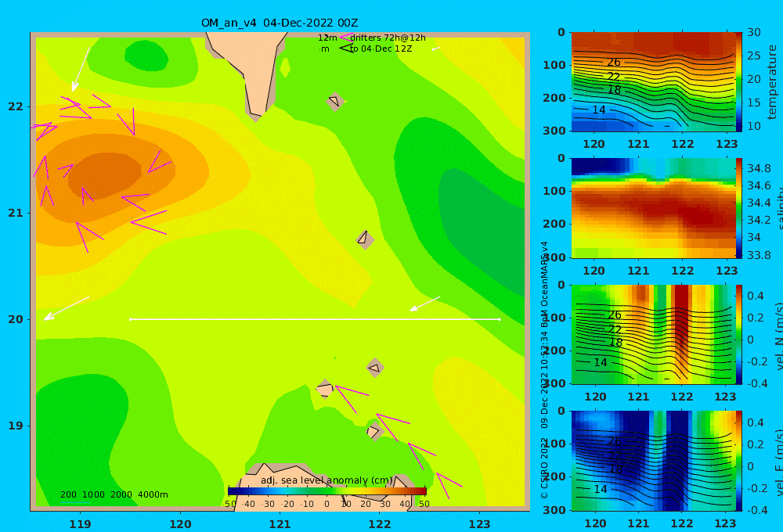Click the plot title OM_an_v4 04-Dec-2022 00Z

tap(280, 23)
